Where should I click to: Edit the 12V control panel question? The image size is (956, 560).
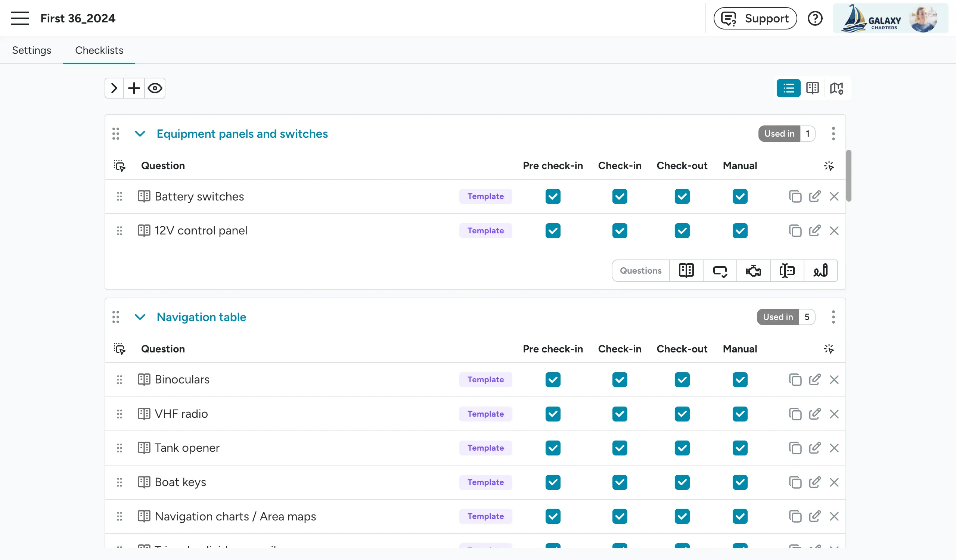[814, 230]
